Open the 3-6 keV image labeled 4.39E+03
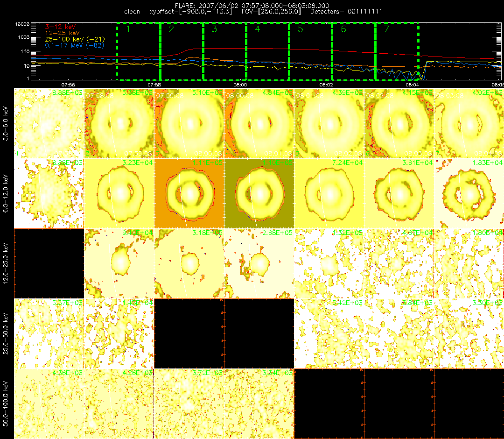504x439 pixels. pos(329,123)
